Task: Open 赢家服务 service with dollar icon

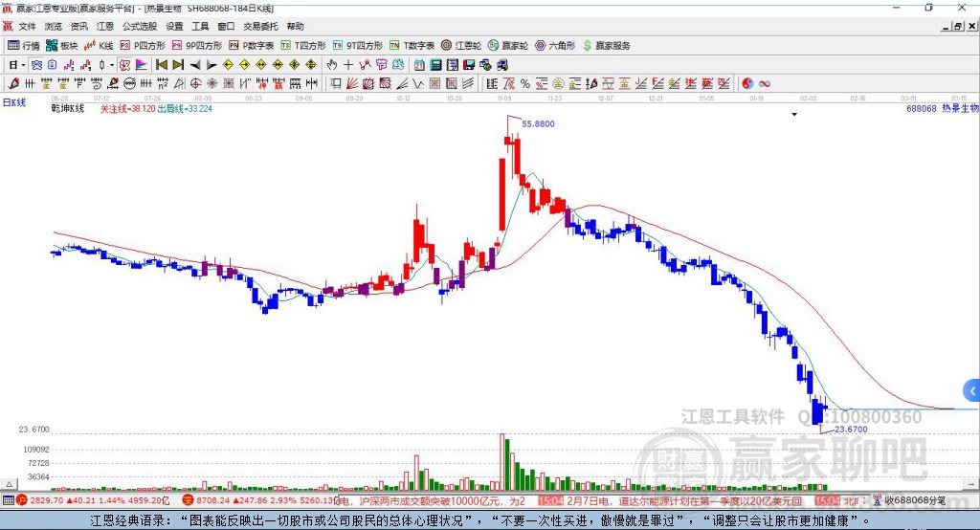Action: coord(607,45)
